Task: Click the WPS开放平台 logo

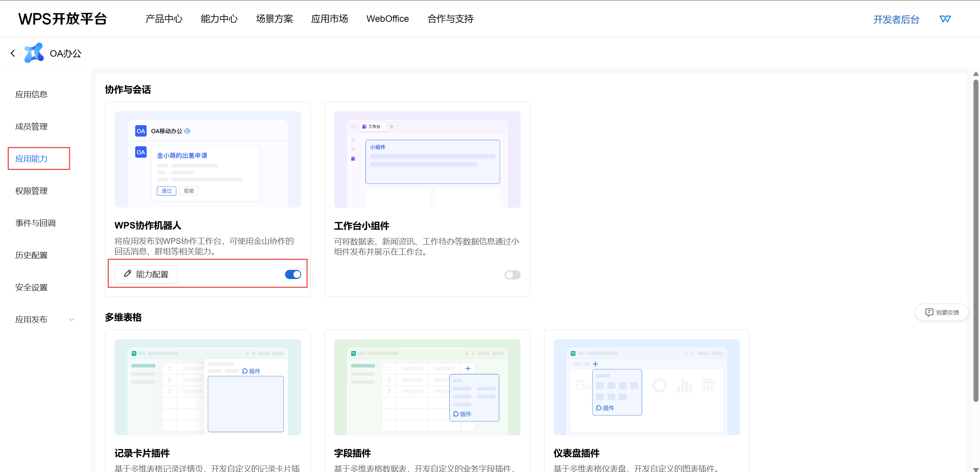Action: (62, 19)
